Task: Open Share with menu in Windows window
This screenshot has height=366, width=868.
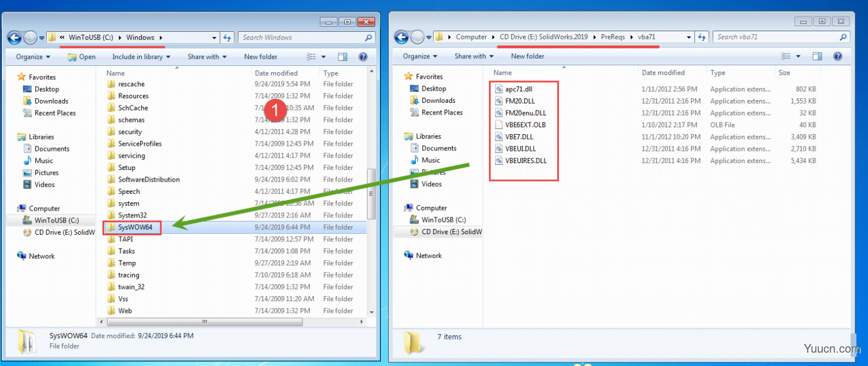Action: (207, 57)
